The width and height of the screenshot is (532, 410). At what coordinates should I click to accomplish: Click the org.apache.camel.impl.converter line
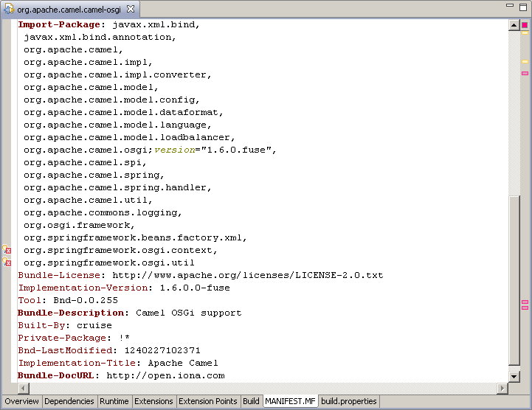(117, 74)
